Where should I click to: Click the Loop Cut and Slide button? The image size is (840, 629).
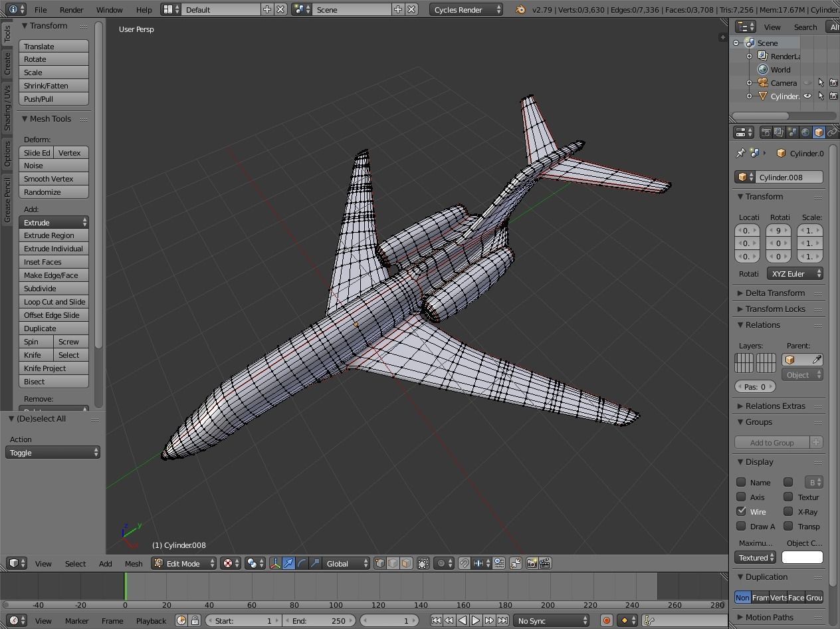pyautogui.click(x=54, y=301)
